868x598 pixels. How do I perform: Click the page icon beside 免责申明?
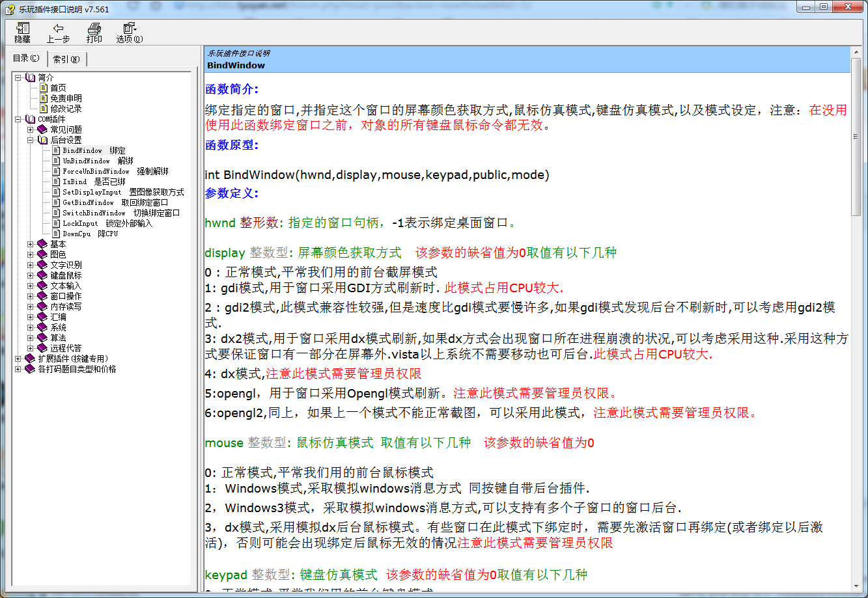point(44,98)
